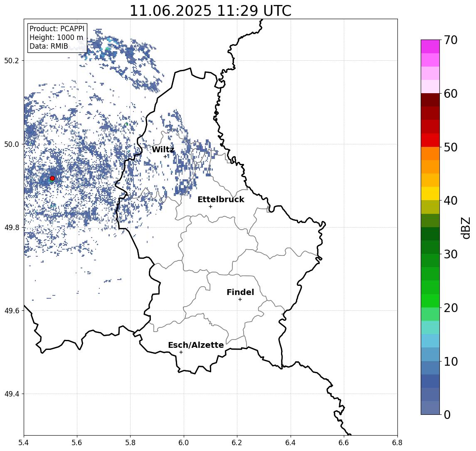Click the Height: 1000 m info line
This screenshot has height=451, width=476.
(56, 38)
